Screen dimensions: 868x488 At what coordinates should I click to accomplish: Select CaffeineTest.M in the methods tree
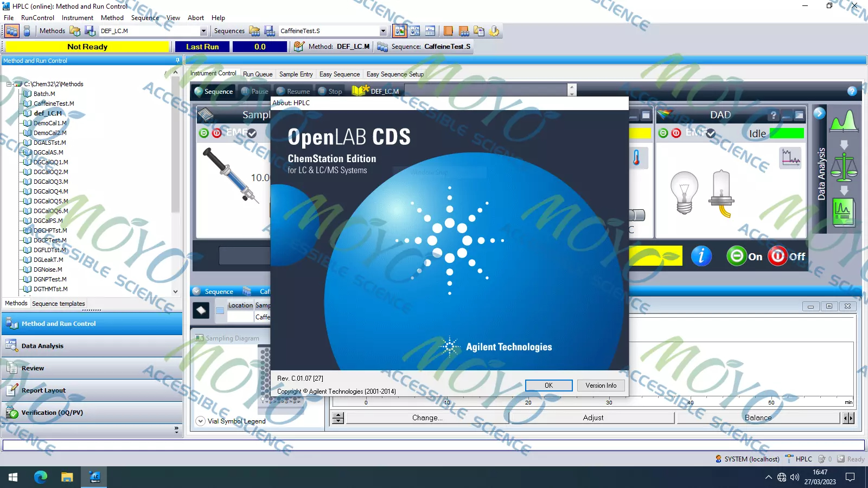pyautogui.click(x=54, y=104)
